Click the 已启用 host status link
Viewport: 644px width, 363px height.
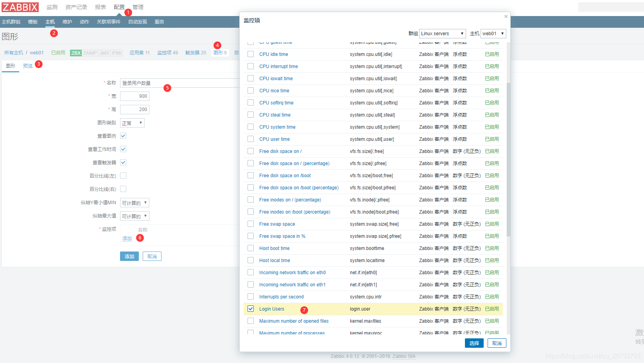pyautogui.click(x=58, y=53)
